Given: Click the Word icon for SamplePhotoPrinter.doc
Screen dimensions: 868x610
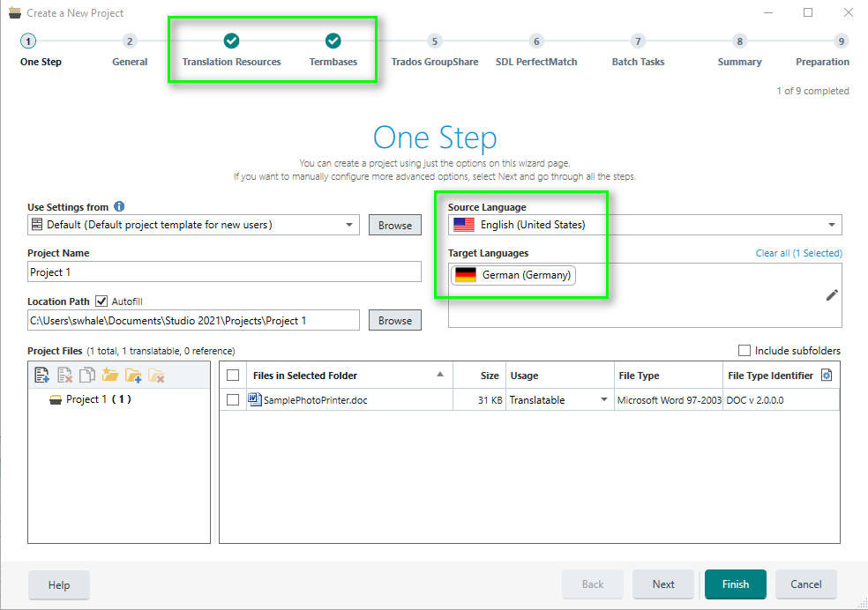Looking at the screenshot, I should point(256,399).
